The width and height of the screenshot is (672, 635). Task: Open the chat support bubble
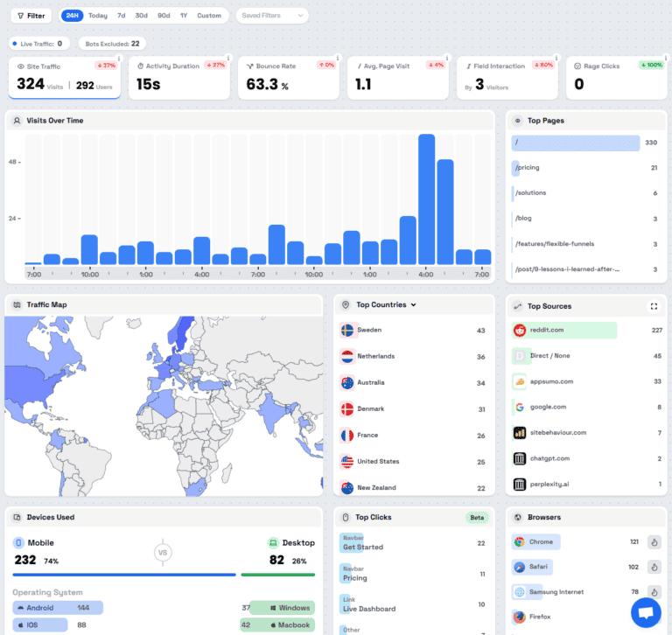pyautogui.click(x=646, y=612)
